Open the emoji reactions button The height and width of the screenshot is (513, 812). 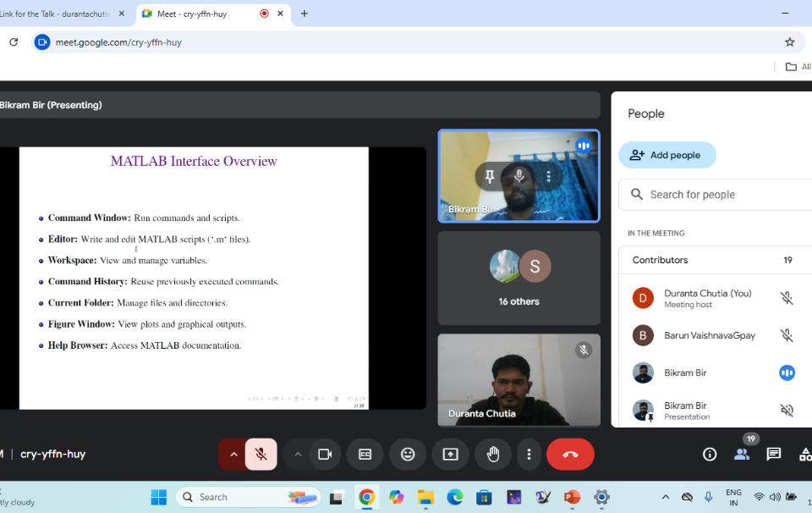[408, 455]
